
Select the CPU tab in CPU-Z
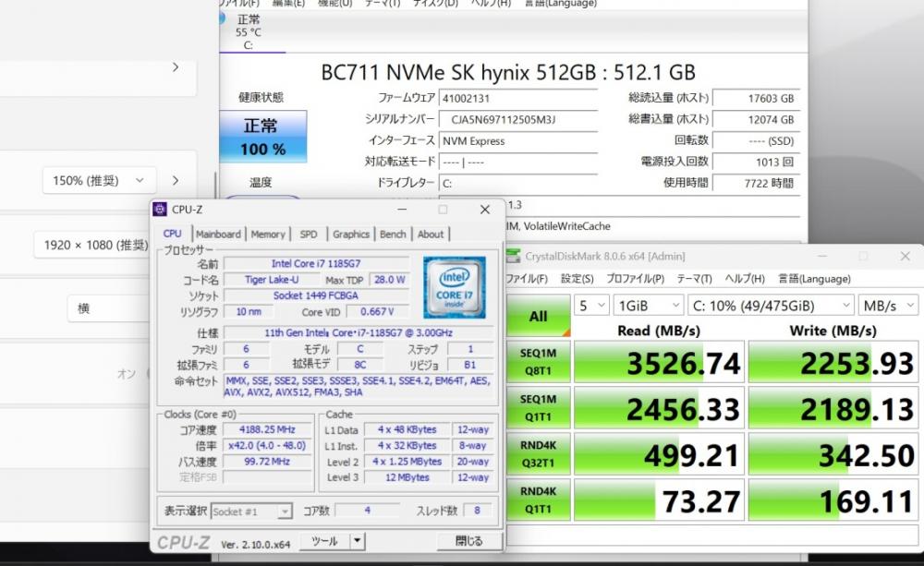[x=172, y=234]
